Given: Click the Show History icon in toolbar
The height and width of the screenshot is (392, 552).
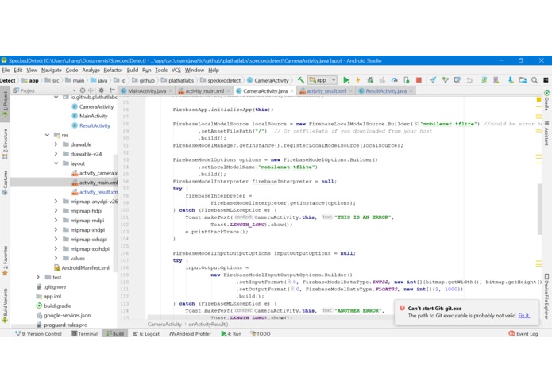Looking at the screenshot, I should coord(457,80).
